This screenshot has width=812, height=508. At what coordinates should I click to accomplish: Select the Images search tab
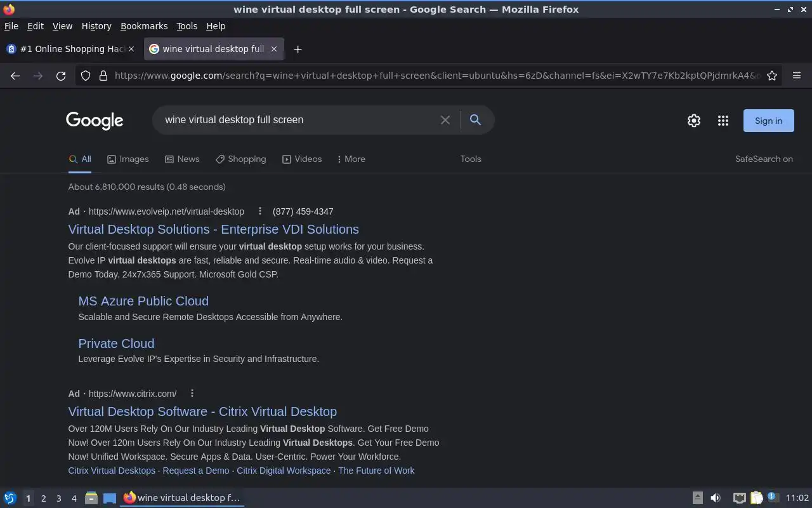click(x=128, y=159)
